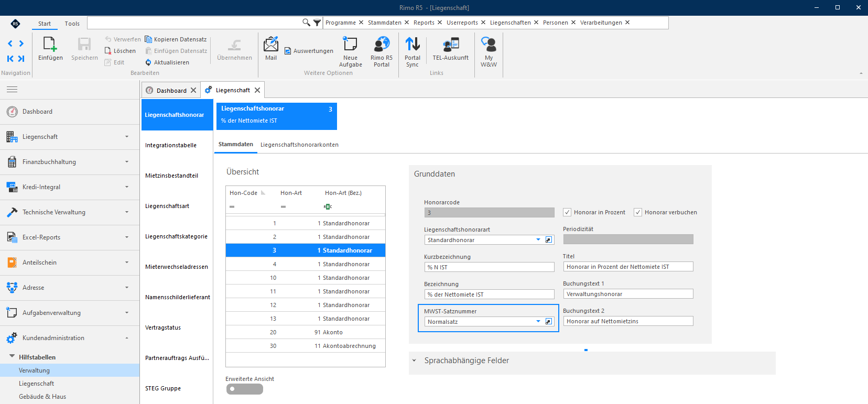Screen dimensions: 868x404
Task: Toggle Honorar verbuchen checkbox
Action: [x=638, y=212]
